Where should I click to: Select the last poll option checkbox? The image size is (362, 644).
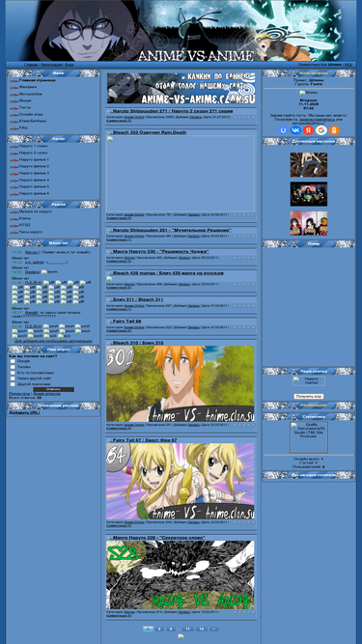(13, 384)
